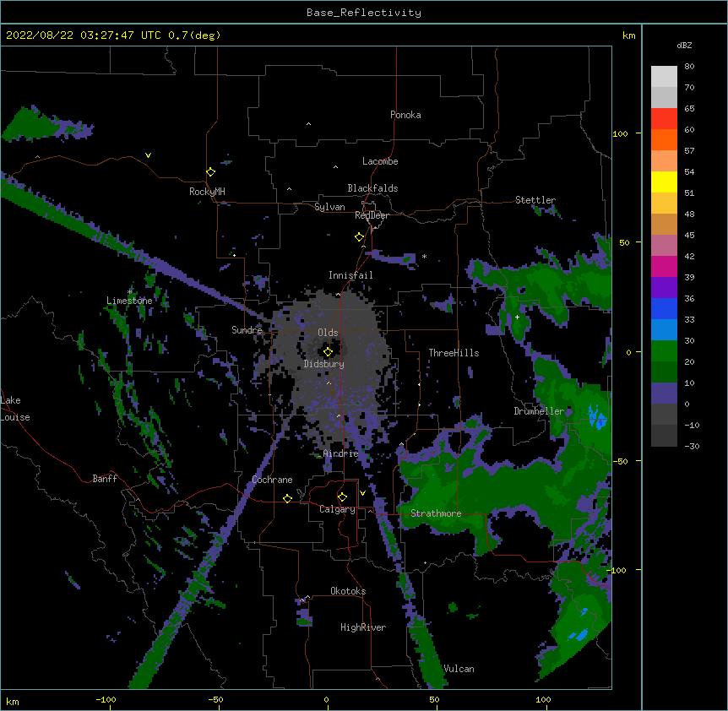The width and height of the screenshot is (728, 711).
Task: Click the light gray 70-80 dBZ legend swatch
Action: point(664,77)
